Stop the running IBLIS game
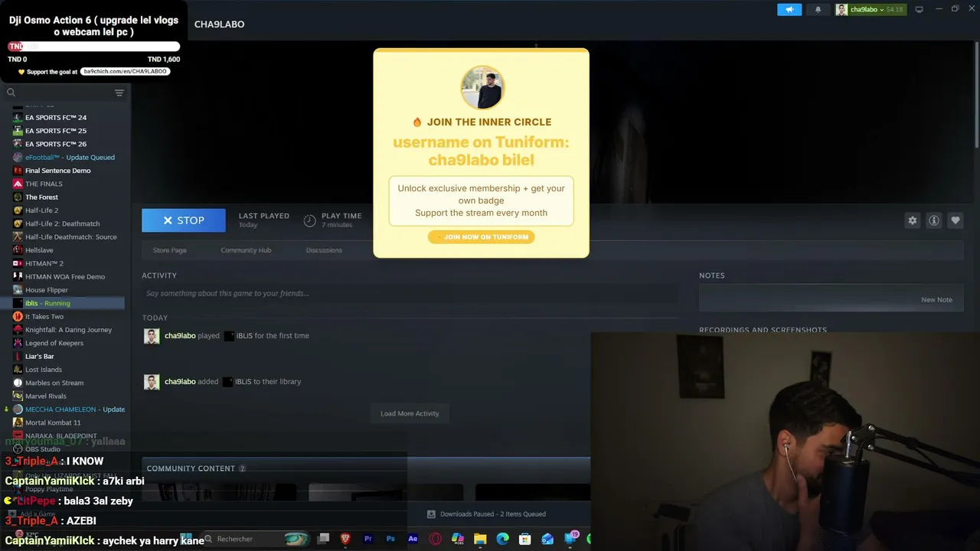This screenshot has width=980, height=551. pos(184,220)
